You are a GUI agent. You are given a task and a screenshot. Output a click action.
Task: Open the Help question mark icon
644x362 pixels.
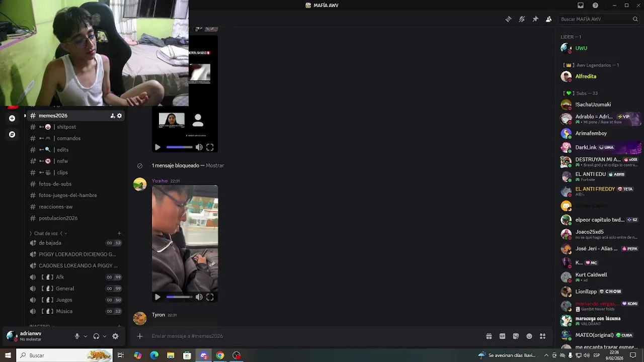click(595, 5)
